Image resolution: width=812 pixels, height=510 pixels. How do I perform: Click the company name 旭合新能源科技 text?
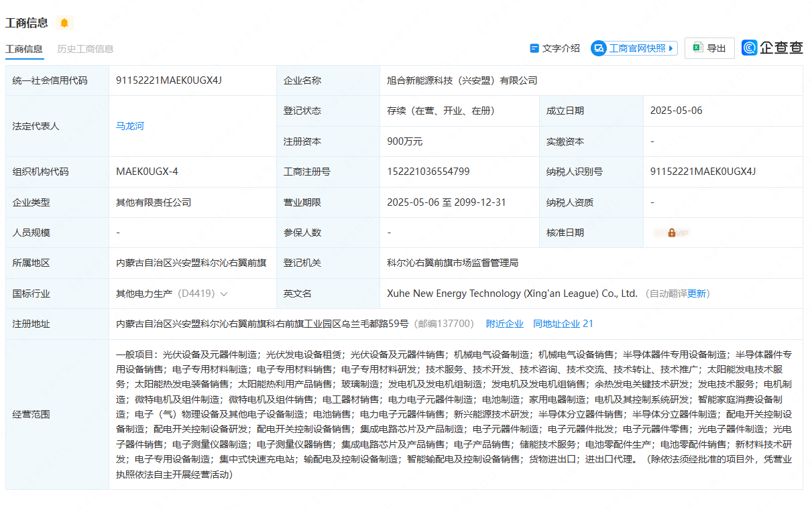pyautogui.click(x=462, y=80)
